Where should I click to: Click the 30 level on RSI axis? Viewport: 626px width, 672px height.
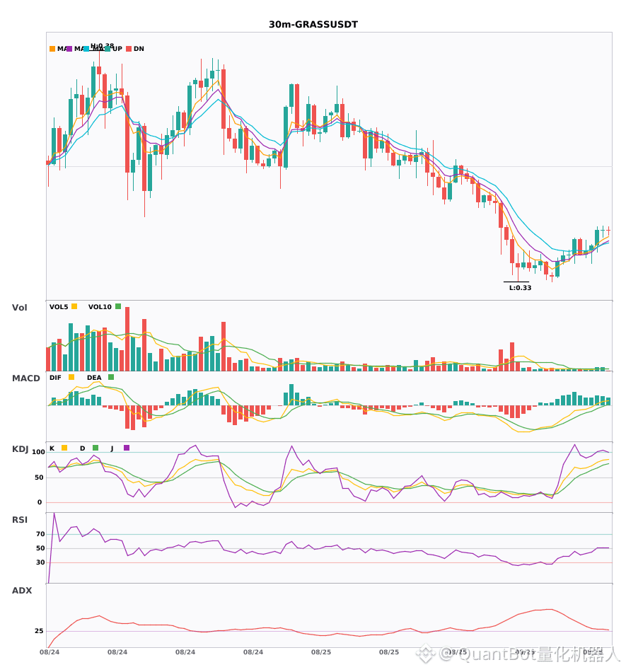click(x=40, y=562)
